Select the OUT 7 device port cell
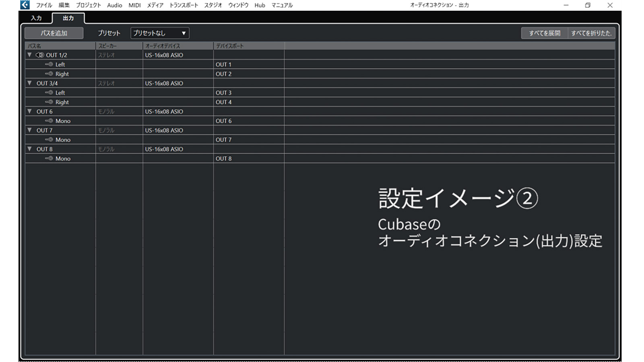Viewport: 644px width, 362px height. point(249,140)
